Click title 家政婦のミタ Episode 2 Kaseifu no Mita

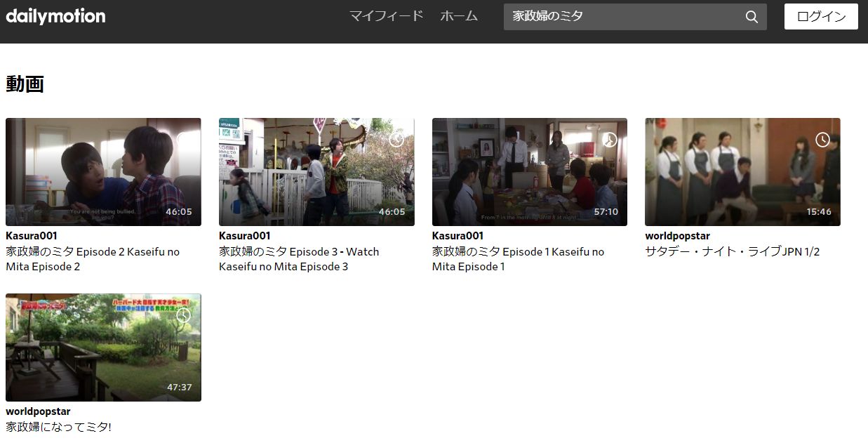tap(93, 259)
